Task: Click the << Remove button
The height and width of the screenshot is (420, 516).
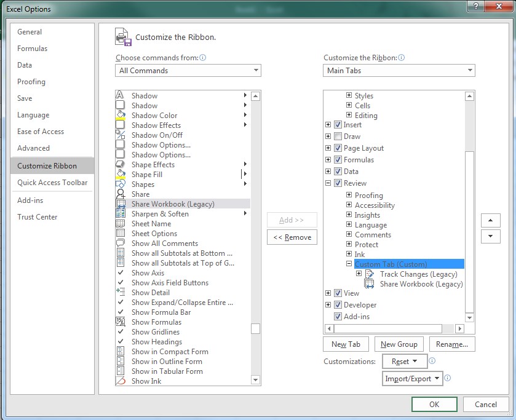Action: (x=292, y=237)
